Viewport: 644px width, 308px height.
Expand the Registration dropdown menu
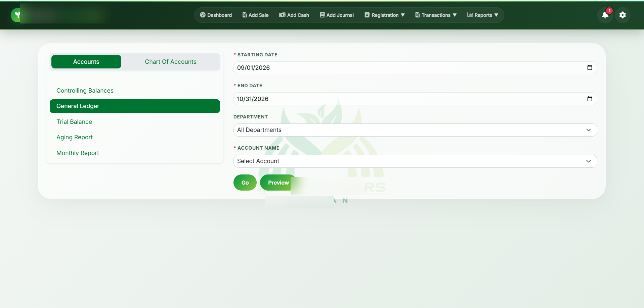coord(385,15)
